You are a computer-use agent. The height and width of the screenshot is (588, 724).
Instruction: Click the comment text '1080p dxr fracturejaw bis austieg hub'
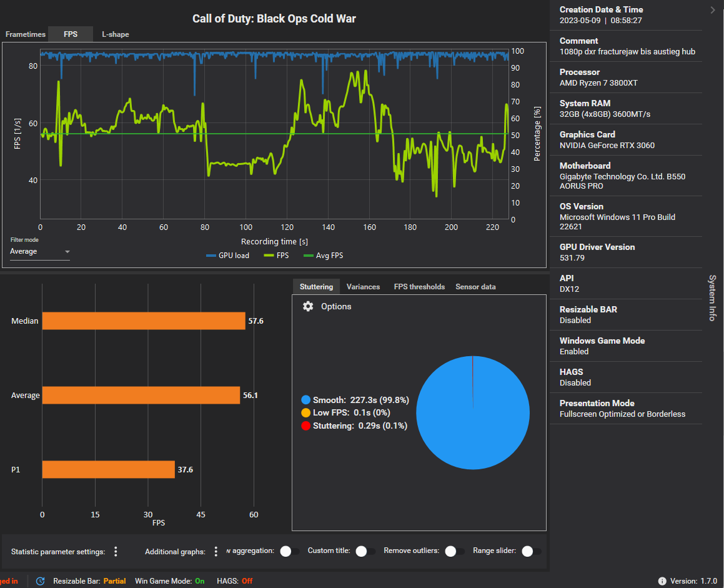point(627,52)
